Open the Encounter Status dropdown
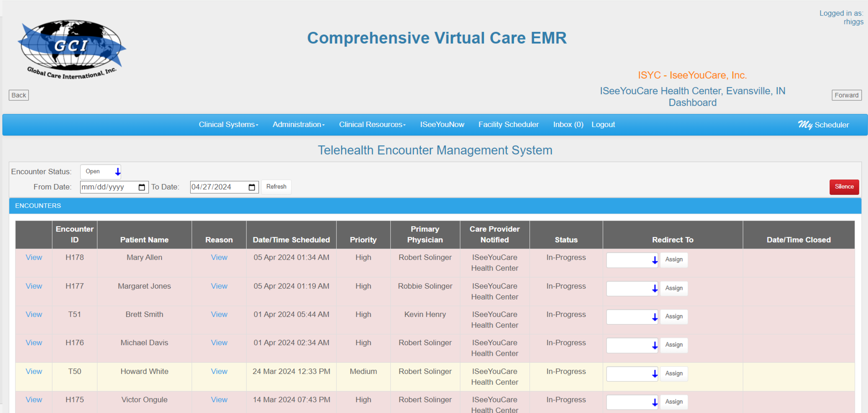868x413 pixels. click(101, 172)
